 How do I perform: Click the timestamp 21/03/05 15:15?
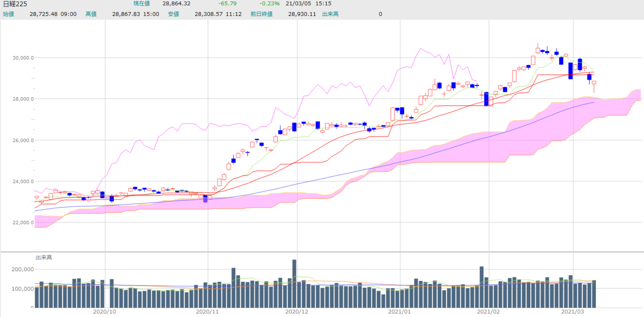[308, 3]
